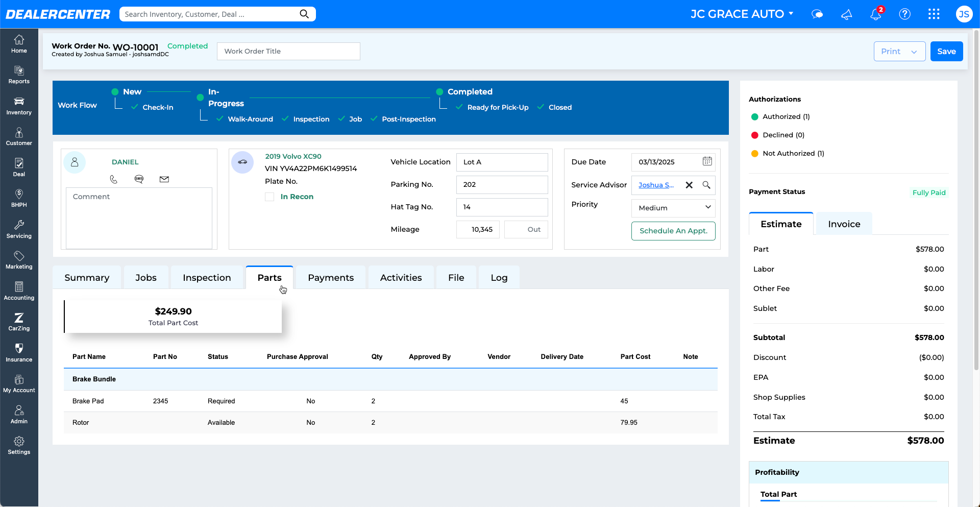Open chat messages icon in header
The image size is (980, 507).
pos(817,14)
